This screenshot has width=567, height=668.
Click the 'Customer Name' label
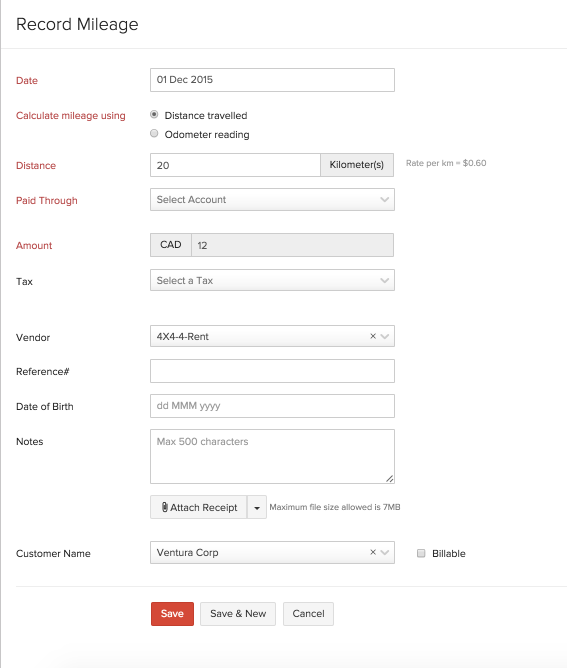pyautogui.click(x=53, y=553)
